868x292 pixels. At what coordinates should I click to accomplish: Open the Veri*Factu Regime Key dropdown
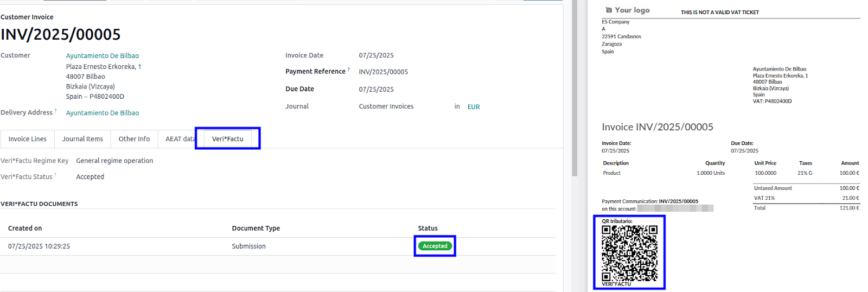point(114,161)
